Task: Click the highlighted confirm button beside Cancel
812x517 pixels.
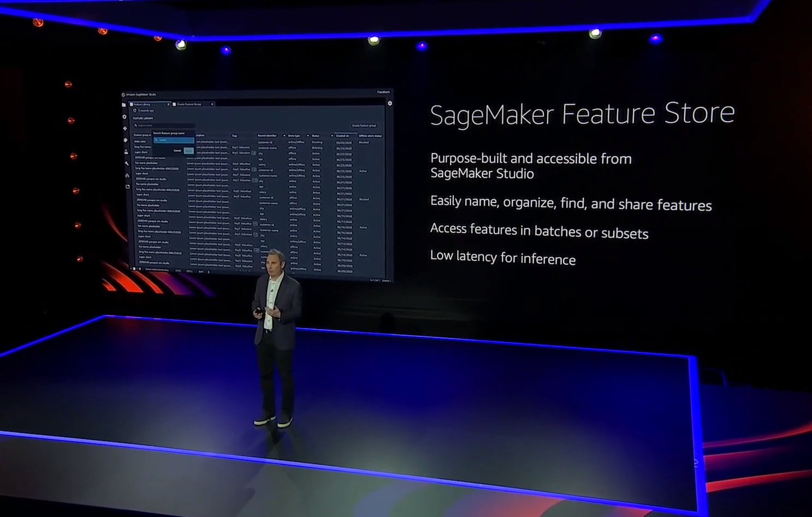Action: tap(188, 151)
